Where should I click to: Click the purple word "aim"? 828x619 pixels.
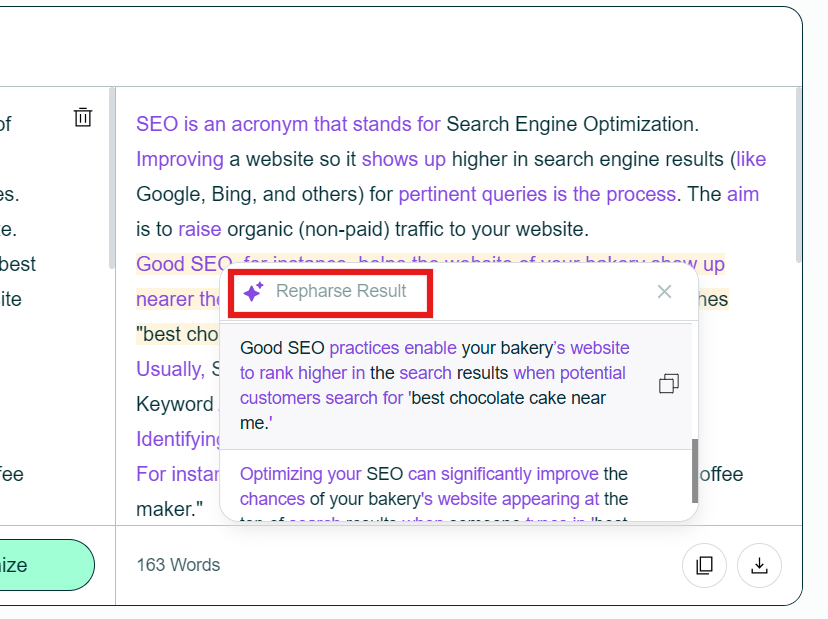tap(743, 194)
